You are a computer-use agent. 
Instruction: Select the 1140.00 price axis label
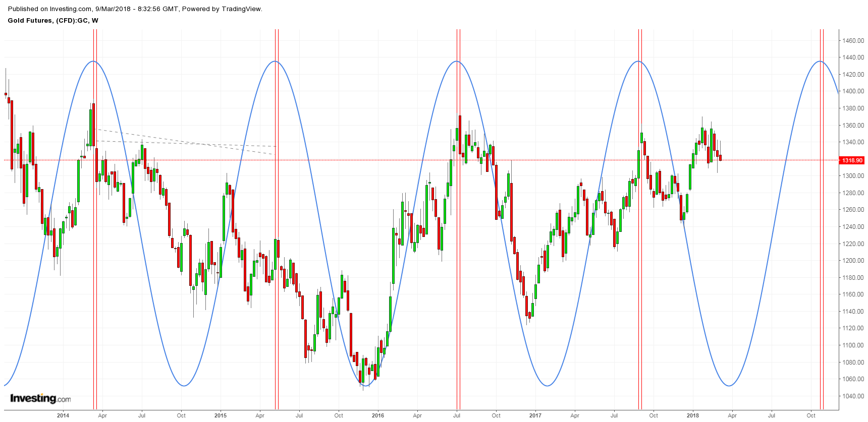click(853, 312)
